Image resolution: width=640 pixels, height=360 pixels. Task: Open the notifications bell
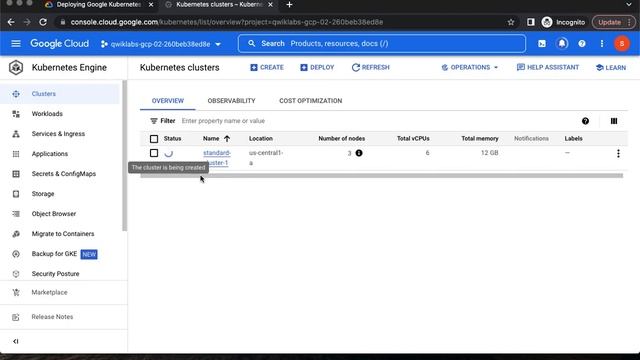562,43
